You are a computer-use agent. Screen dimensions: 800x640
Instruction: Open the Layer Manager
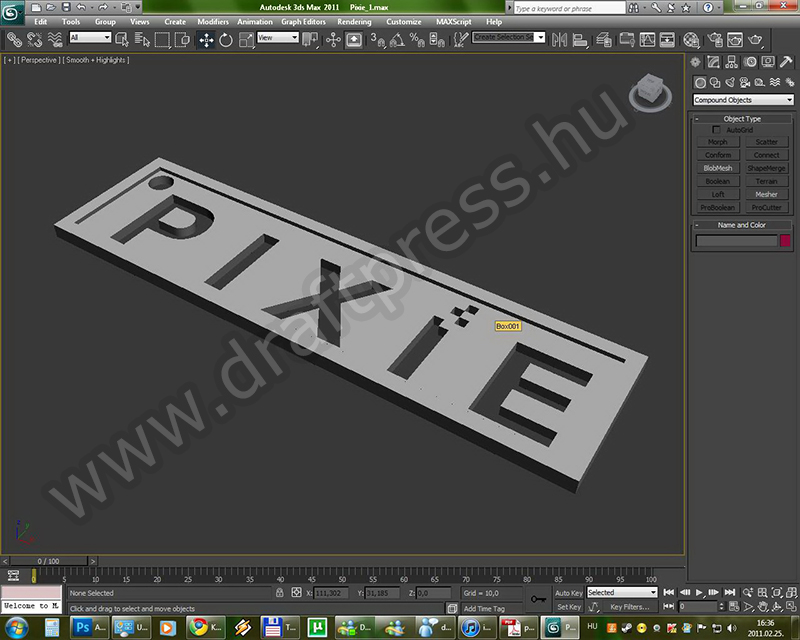[604, 40]
